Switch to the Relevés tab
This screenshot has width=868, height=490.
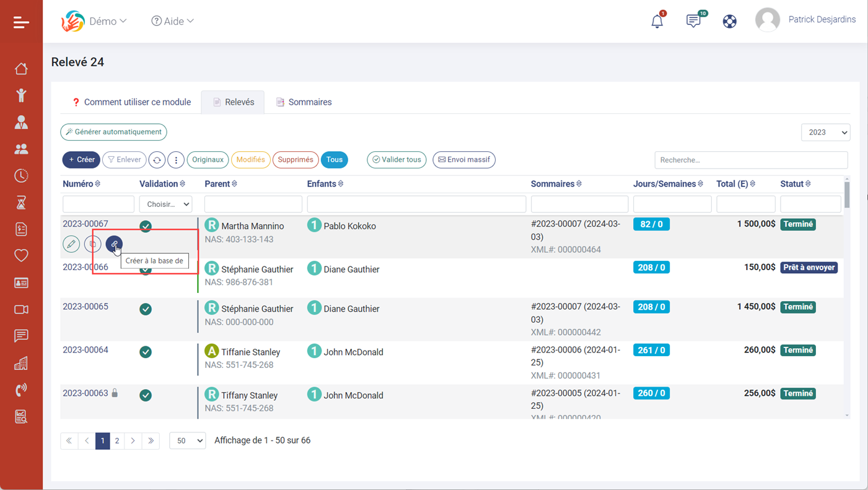click(233, 102)
